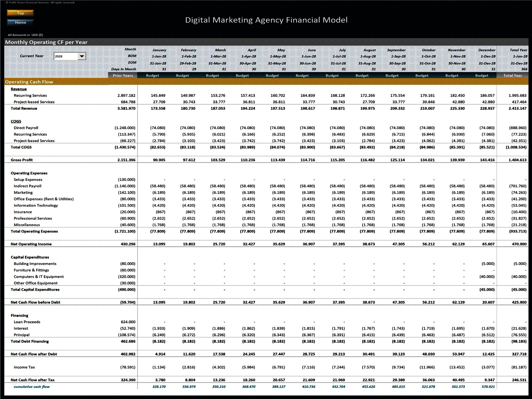
Task: Click the Operating Cash Flow section banner
Action: click(29, 82)
